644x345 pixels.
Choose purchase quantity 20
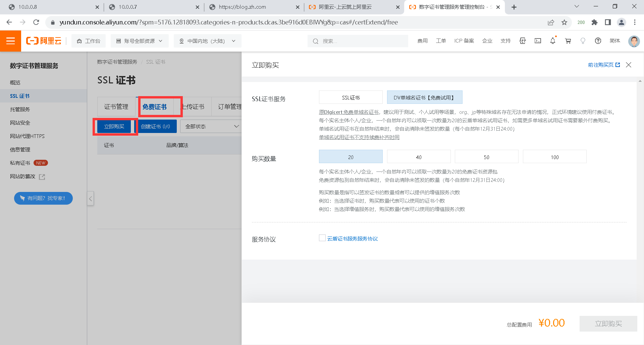pyautogui.click(x=351, y=156)
